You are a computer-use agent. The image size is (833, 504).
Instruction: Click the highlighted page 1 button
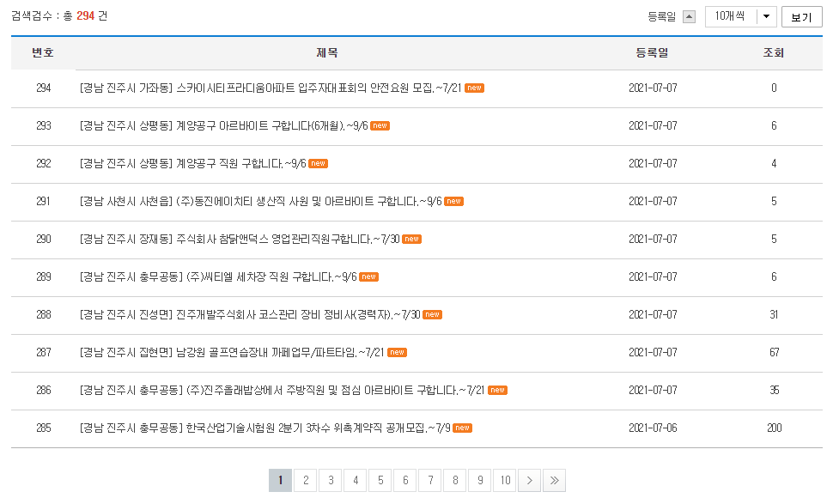point(280,480)
